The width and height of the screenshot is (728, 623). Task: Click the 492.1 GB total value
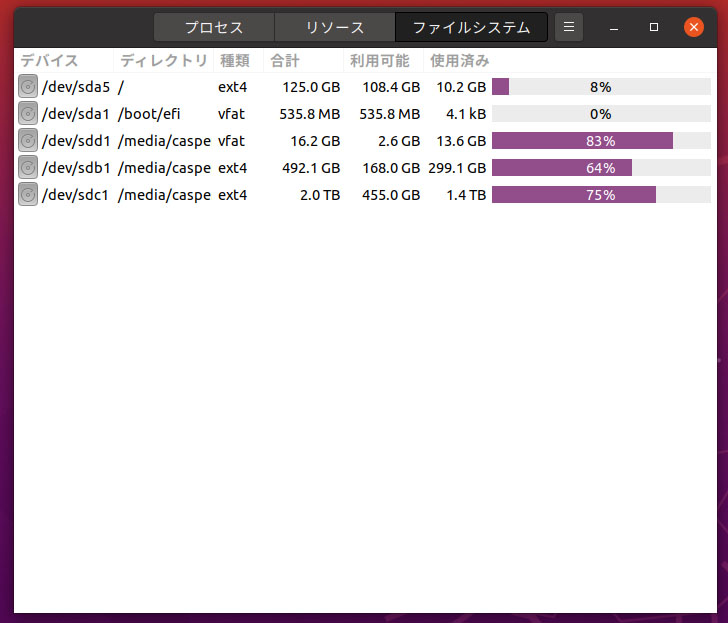click(x=311, y=168)
